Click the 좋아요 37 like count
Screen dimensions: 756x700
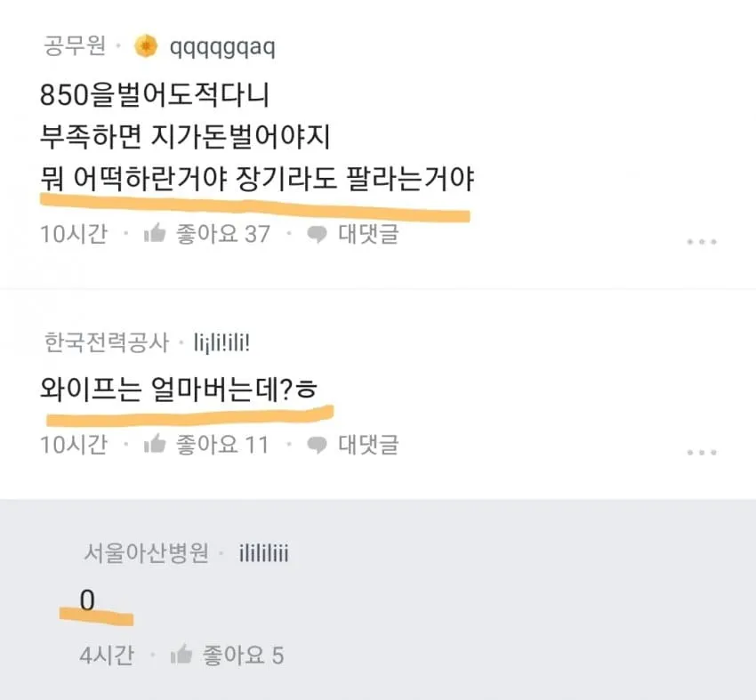pyautogui.click(x=222, y=234)
